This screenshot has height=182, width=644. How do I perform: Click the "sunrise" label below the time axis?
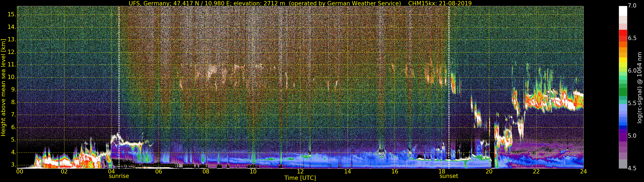point(119,176)
